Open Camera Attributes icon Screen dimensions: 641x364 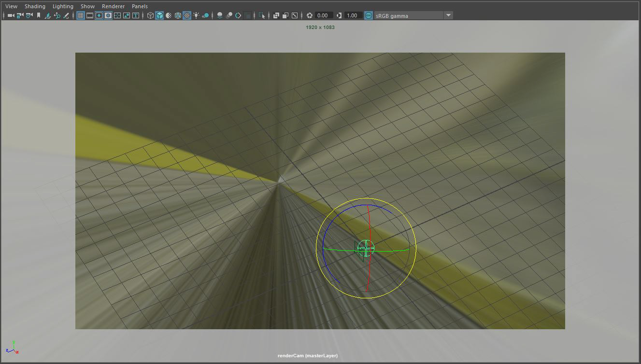(29, 15)
